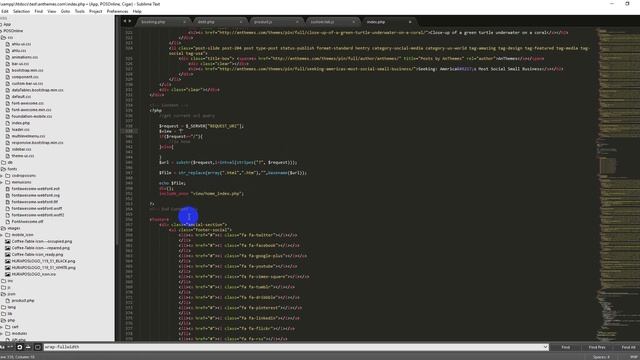
Task: Click image icon of HURAPOSLOGO_119_51_WHITE.png
Action: (x=8, y=267)
